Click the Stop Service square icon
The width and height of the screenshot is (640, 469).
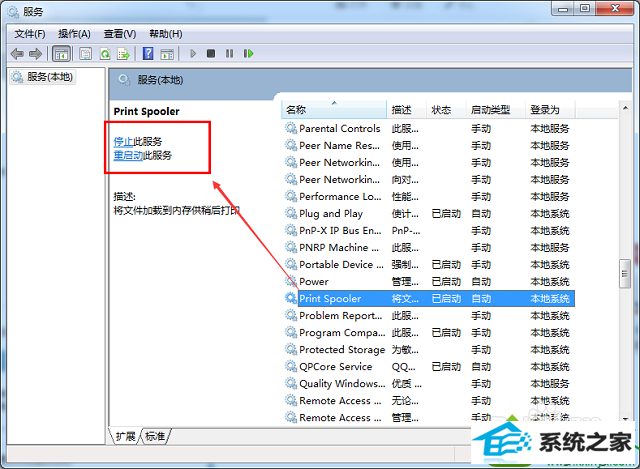(x=211, y=53)
